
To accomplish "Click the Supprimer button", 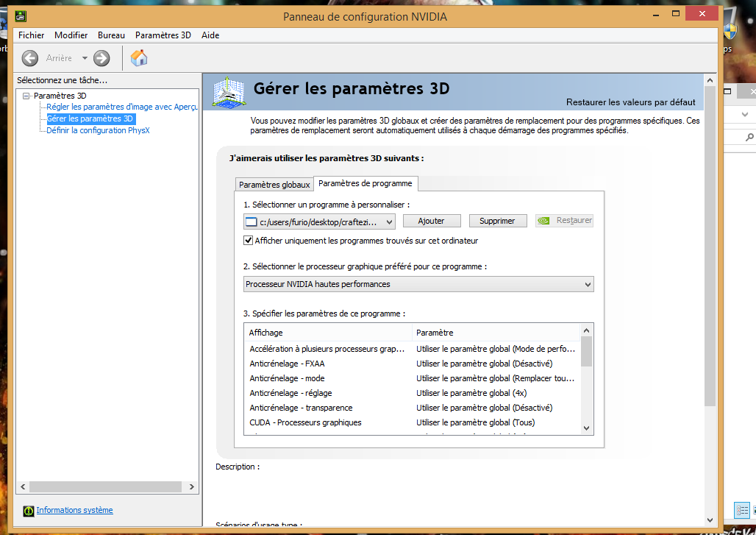I will coord(498,221).
